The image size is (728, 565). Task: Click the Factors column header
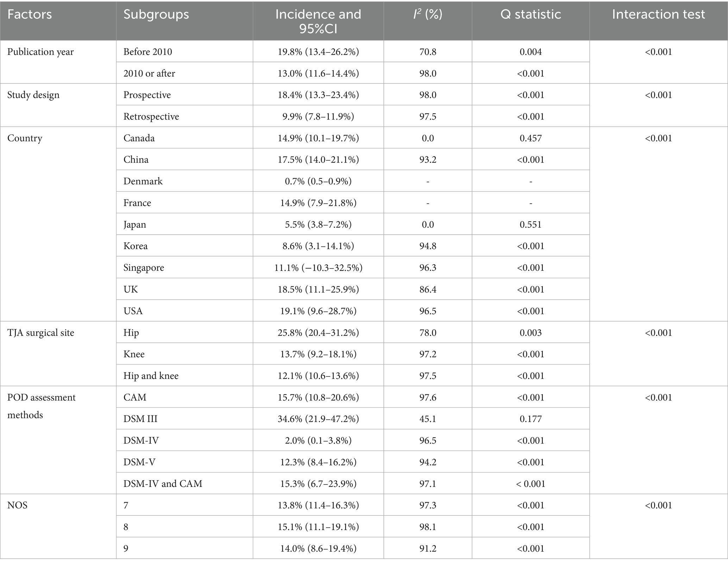pyautogui.click(x=30, y=14)
